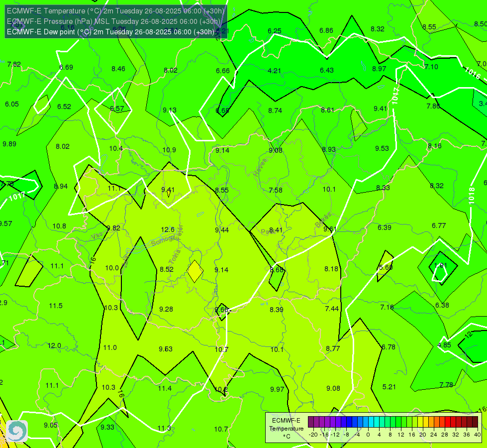Screen dimensions: 487x448
Task: Click the 1.91 dew point value
Action: [x=441, y=266]
